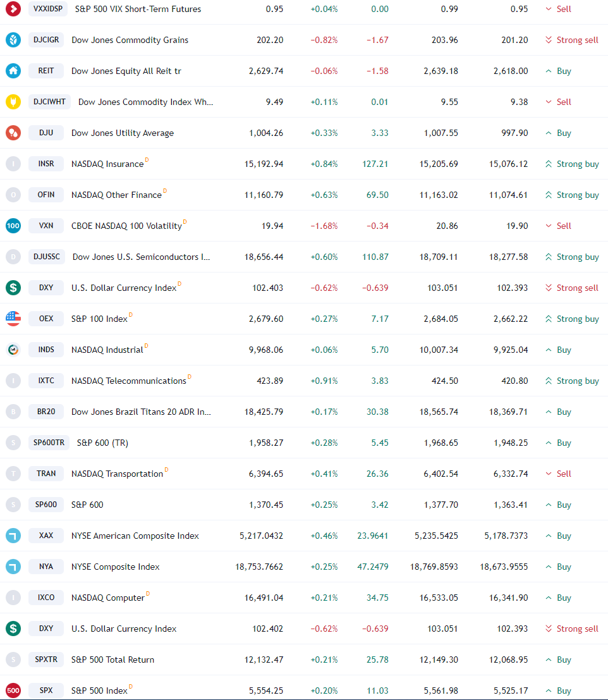
Task: Open Dow Jones Utility Average link
Action: pos(123,133)
